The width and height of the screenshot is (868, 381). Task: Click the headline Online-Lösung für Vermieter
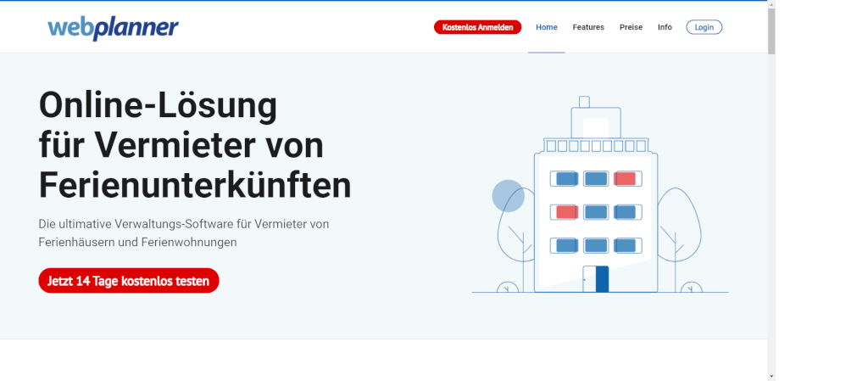click(x=195, y=145)
